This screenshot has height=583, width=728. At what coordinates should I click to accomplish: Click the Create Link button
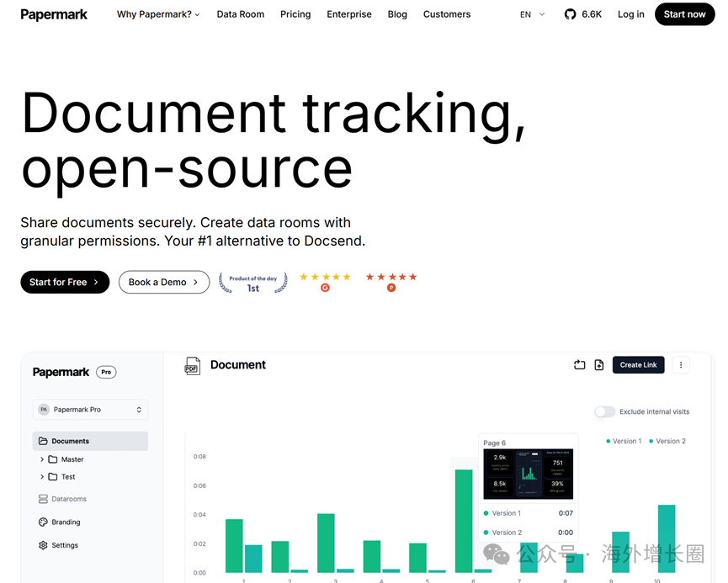[x=639, y=365]
